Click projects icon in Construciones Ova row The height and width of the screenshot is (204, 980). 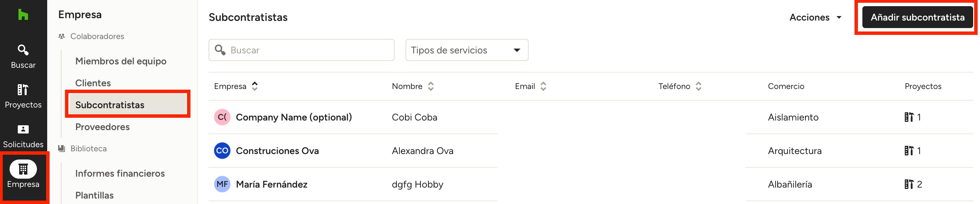909,151
